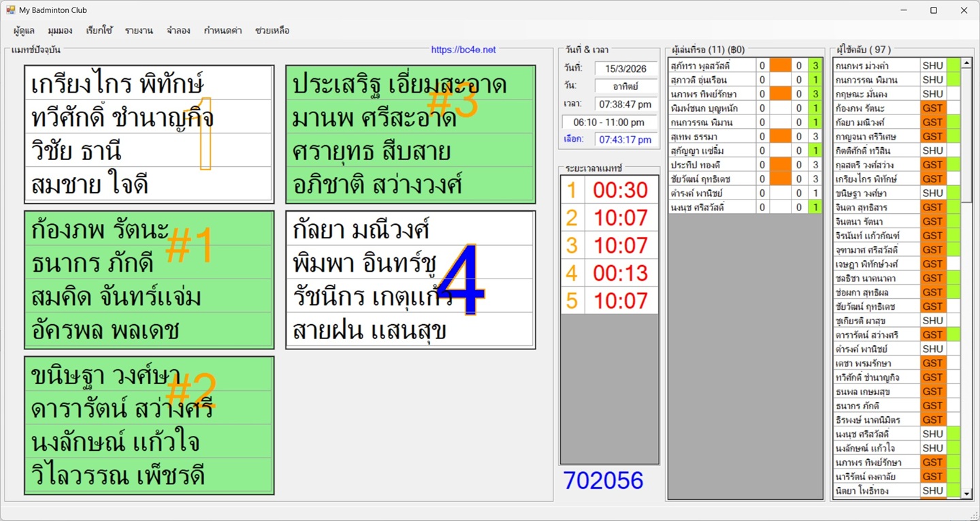The image size is (980, 521).
Task: Select ก้องภพ รัตนะ in the #1 card
Action: coord(149,230)
